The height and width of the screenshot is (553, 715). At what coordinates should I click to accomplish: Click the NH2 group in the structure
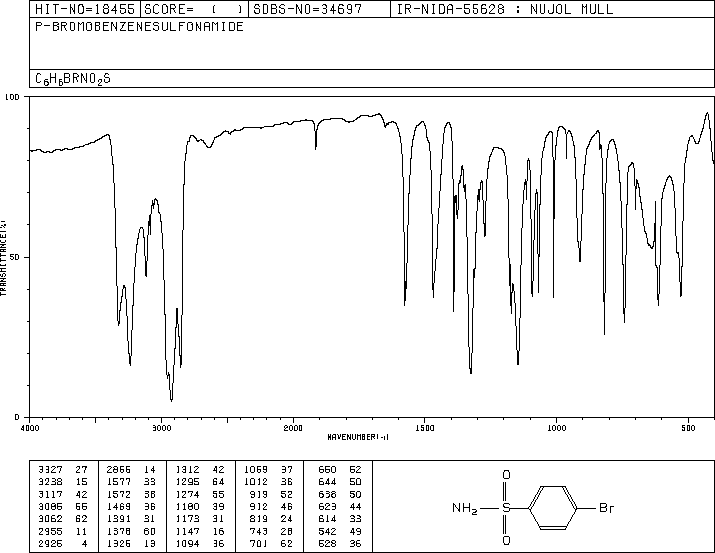point(465,508)
